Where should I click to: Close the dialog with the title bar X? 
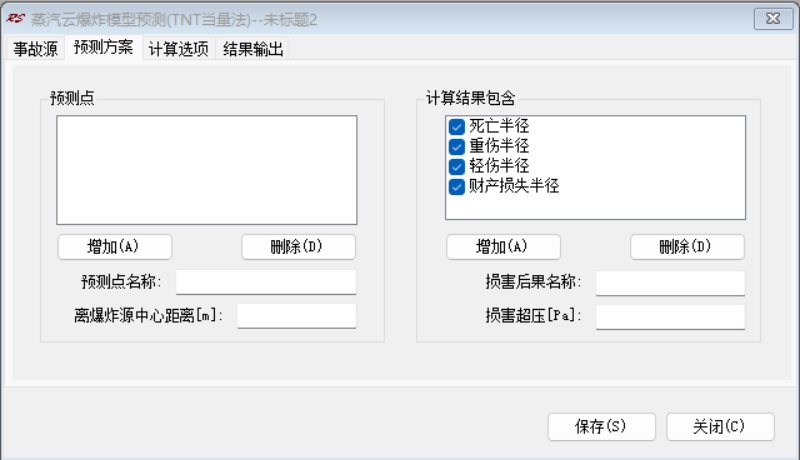(x=772, y=18)
